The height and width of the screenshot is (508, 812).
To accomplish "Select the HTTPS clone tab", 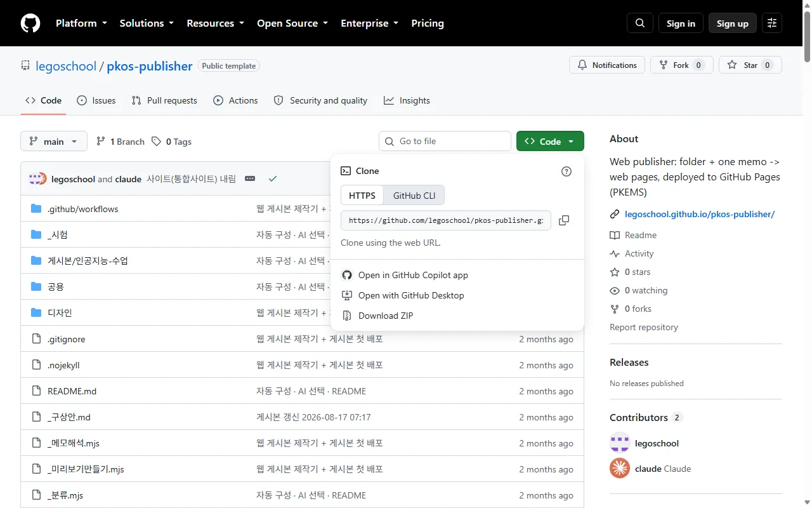I will tap(362, 196).
